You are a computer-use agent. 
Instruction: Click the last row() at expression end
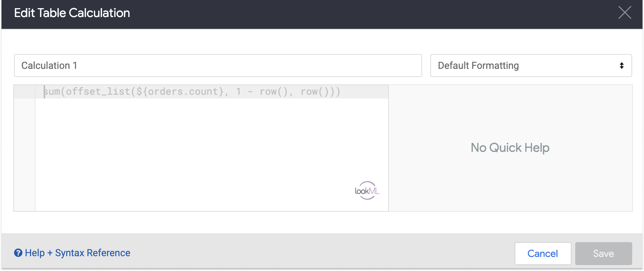coord(314,91)
